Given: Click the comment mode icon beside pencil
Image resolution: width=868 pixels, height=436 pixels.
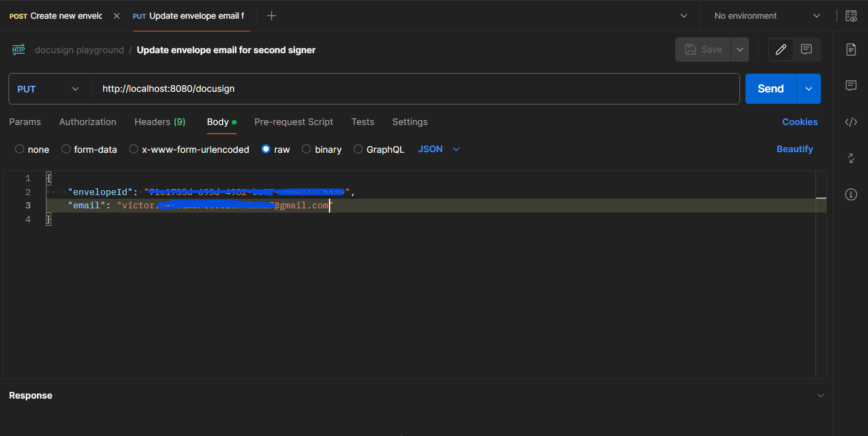Looking at the screenshot, I should click(806, 50).
